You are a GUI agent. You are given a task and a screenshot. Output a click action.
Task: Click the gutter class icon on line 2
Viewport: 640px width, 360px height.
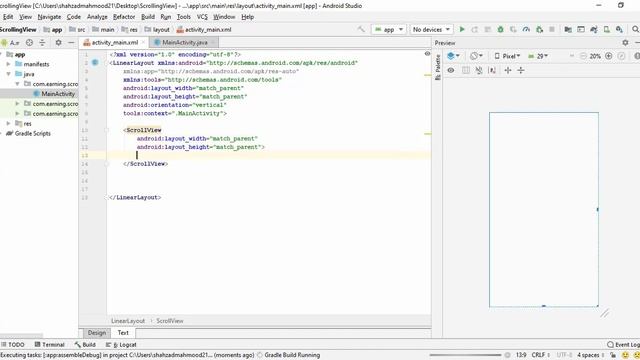coord(95,62)
